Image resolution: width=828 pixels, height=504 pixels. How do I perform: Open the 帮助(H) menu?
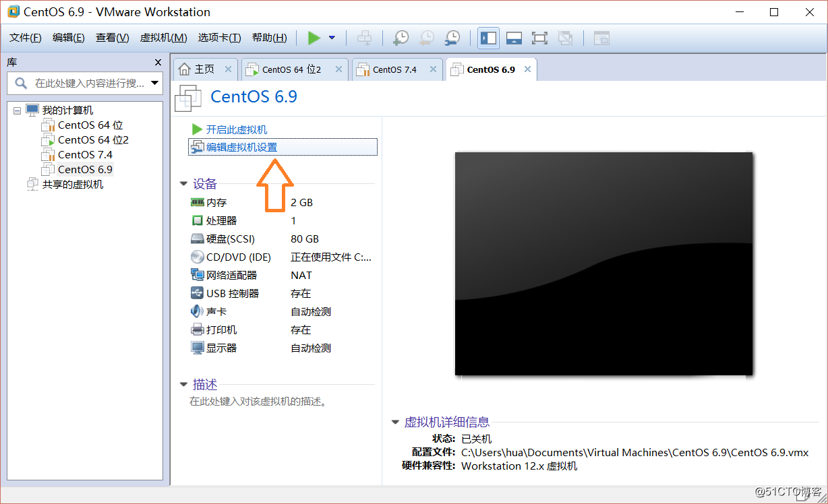269,38
